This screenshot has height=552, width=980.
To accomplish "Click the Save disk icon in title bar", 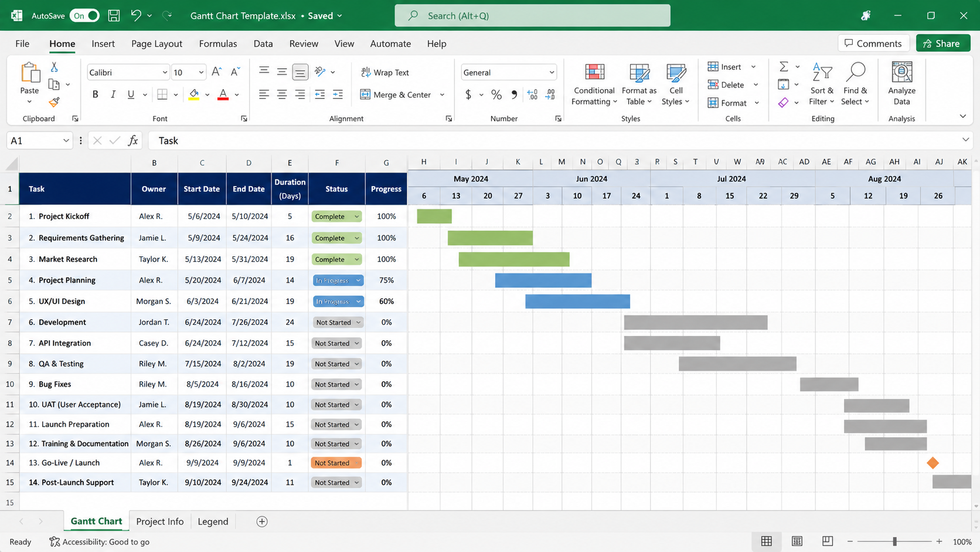I will [114, 16].
